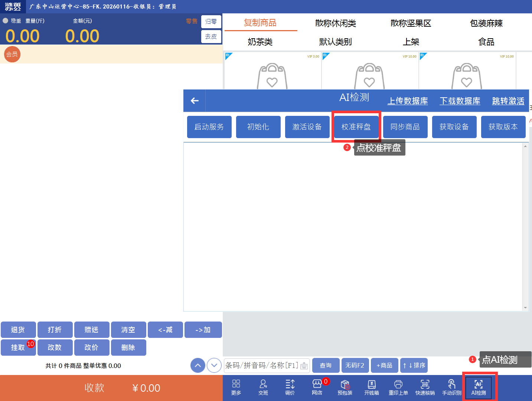Open the ↑↓排序 sort order button
The image size is (532, 401).
coord(414,365)
